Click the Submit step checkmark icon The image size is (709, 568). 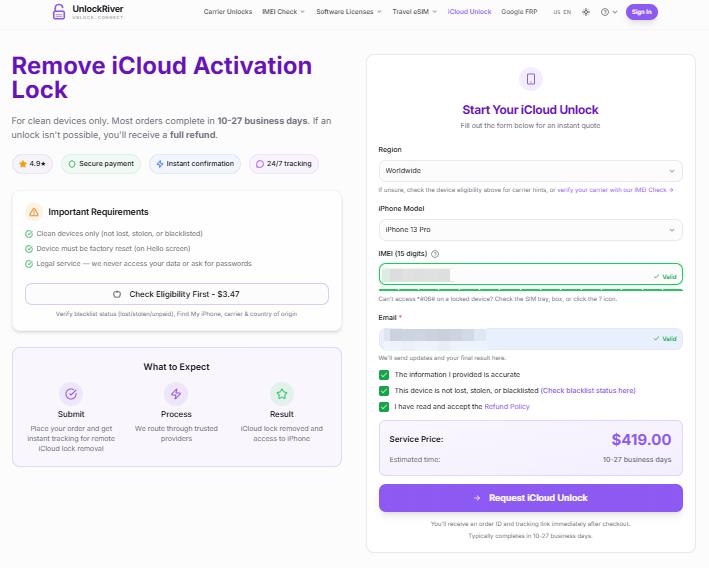(x=71, y=393)
